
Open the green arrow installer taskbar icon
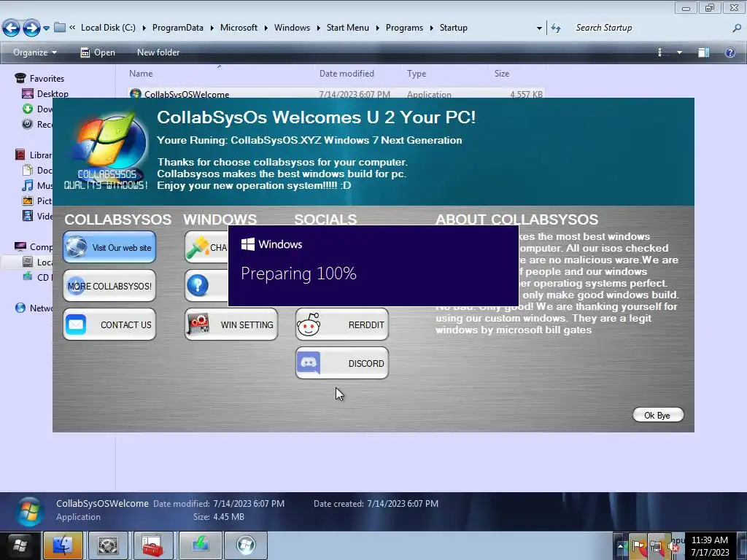201,545
